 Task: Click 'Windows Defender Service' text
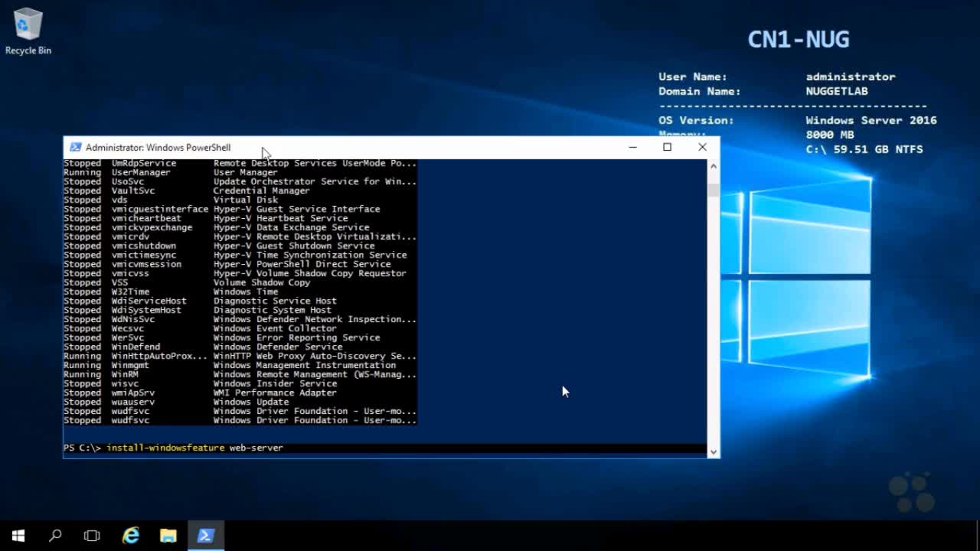278,347
